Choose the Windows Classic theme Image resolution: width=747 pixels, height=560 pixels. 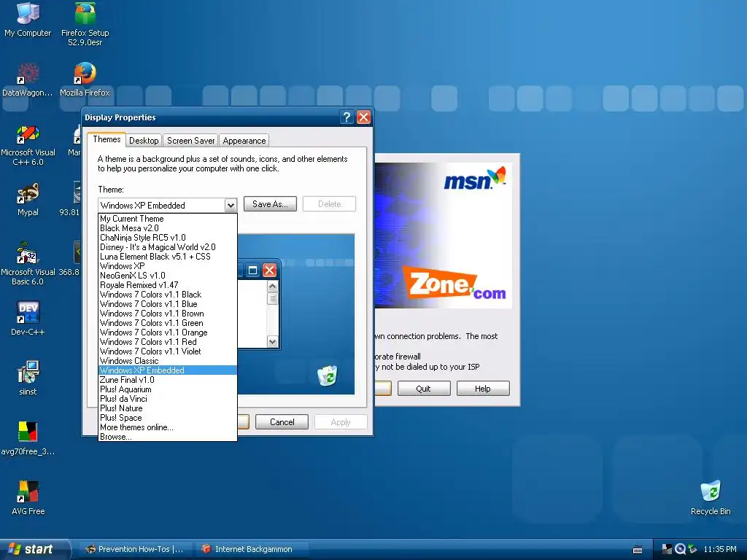pos(167,361)
